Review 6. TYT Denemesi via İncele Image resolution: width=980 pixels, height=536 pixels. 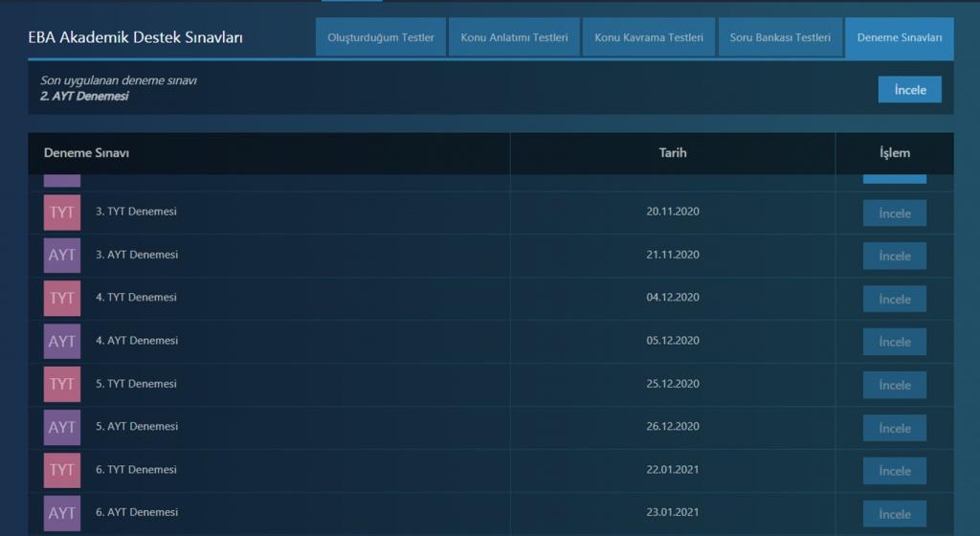tap(895, 471)
